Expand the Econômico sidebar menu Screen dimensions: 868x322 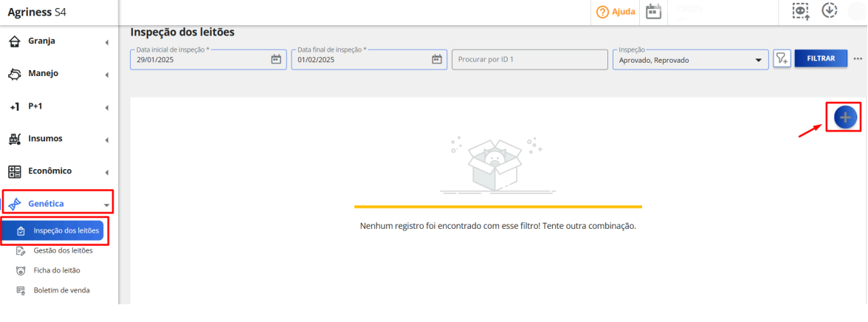(60, 171)
